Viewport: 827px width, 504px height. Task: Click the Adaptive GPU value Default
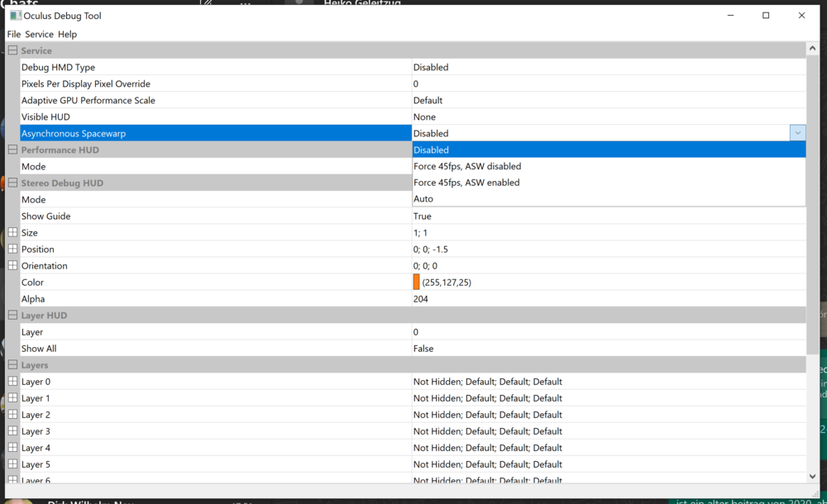pos(428,100)
